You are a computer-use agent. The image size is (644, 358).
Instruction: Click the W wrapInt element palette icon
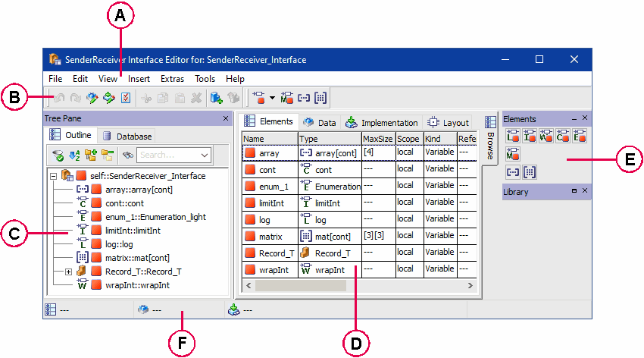pyautogui.click(x=546, y=136)
